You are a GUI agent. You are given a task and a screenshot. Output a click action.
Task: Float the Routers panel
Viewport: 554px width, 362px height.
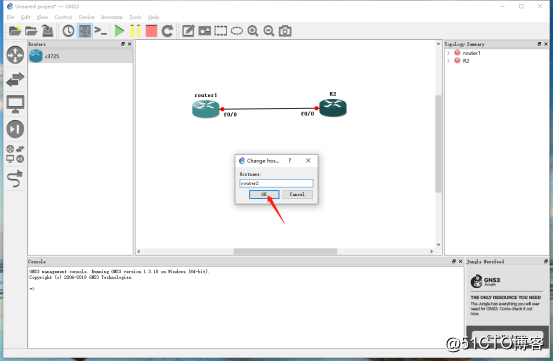[x=123, y=44]
